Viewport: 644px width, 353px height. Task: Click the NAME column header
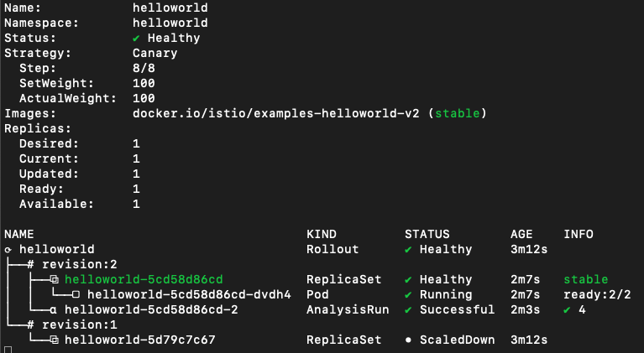[x=19, y=235]
